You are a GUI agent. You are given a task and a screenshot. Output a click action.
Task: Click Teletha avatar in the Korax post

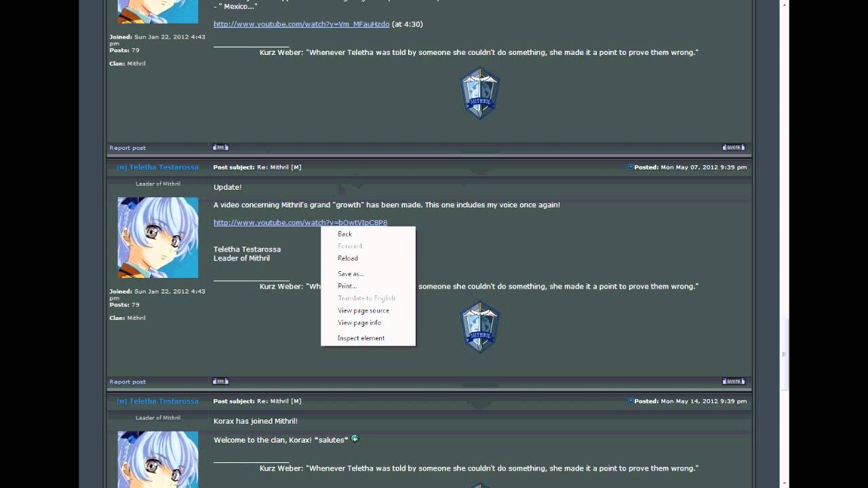pos(158,460)
